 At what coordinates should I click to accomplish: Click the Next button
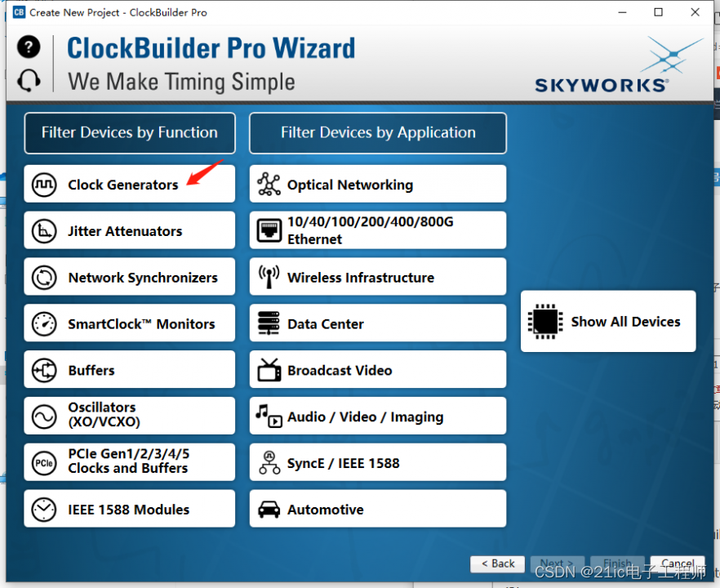(557, 564)
